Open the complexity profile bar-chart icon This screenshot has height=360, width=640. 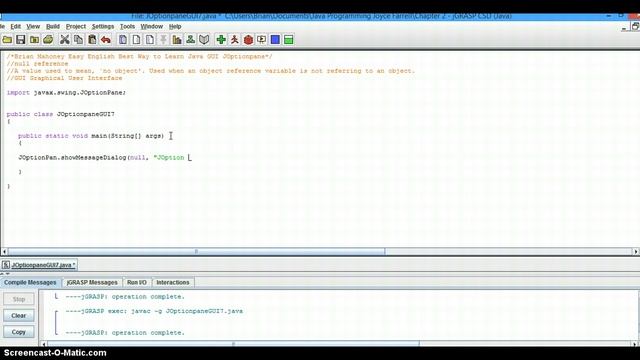tap(177, 40)
